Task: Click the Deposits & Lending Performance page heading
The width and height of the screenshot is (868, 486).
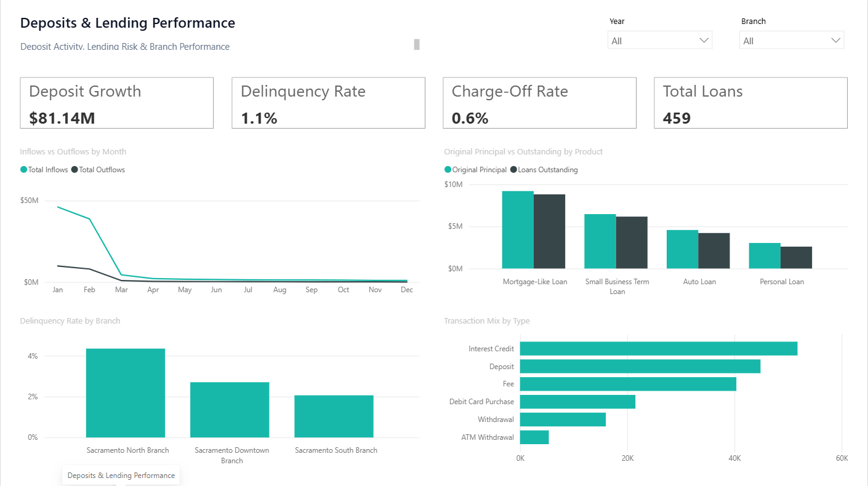Action: point(128,23)
